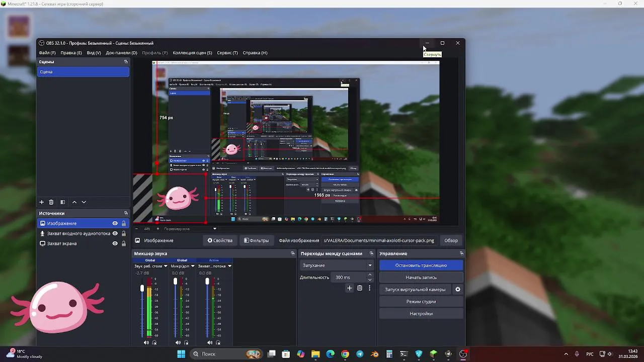Open Настройки from the controls panel
The height and width of the screenshot is (362, 644).
421,314
